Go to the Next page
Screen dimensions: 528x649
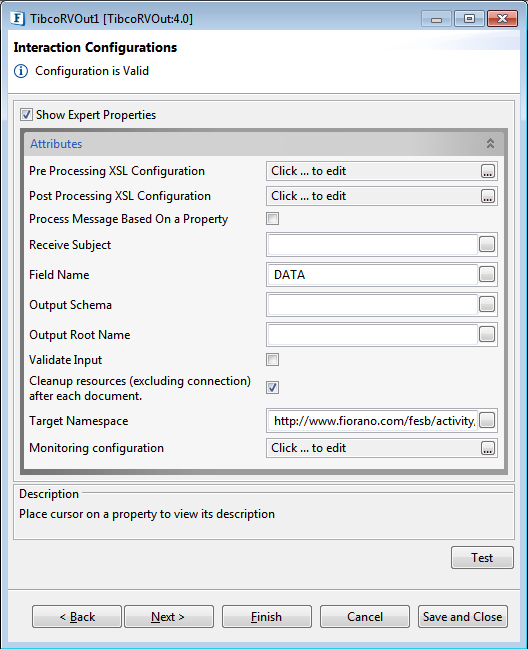pos(169,617)
